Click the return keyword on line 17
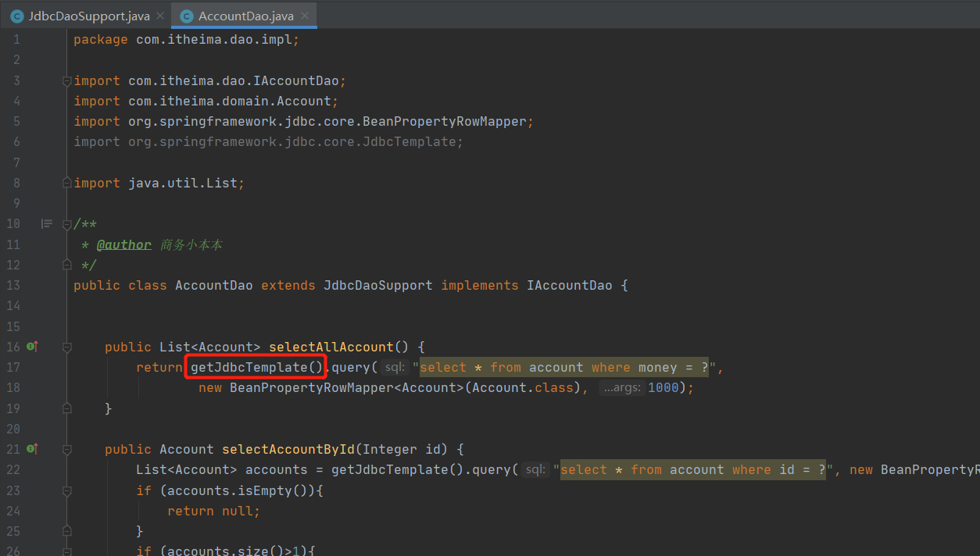Viewport: 980px width, 556px height. [159, 367]
